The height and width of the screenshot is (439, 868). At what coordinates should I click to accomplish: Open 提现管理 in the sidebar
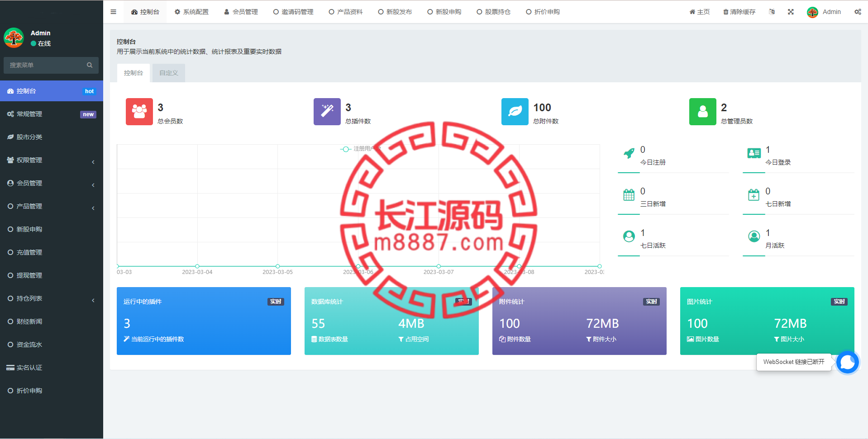coord(52,275)
